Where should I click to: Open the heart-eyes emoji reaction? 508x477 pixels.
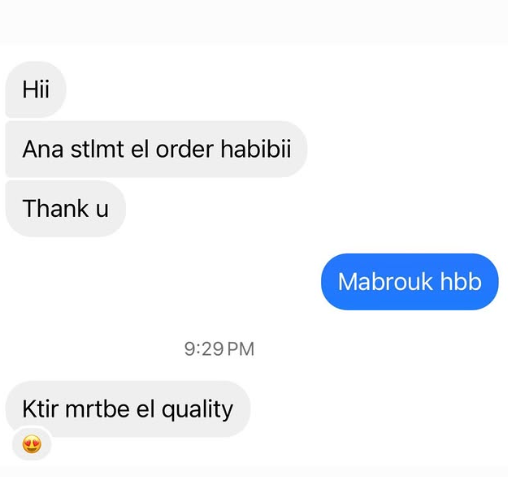pyautogui.click(x=32, y=444)
